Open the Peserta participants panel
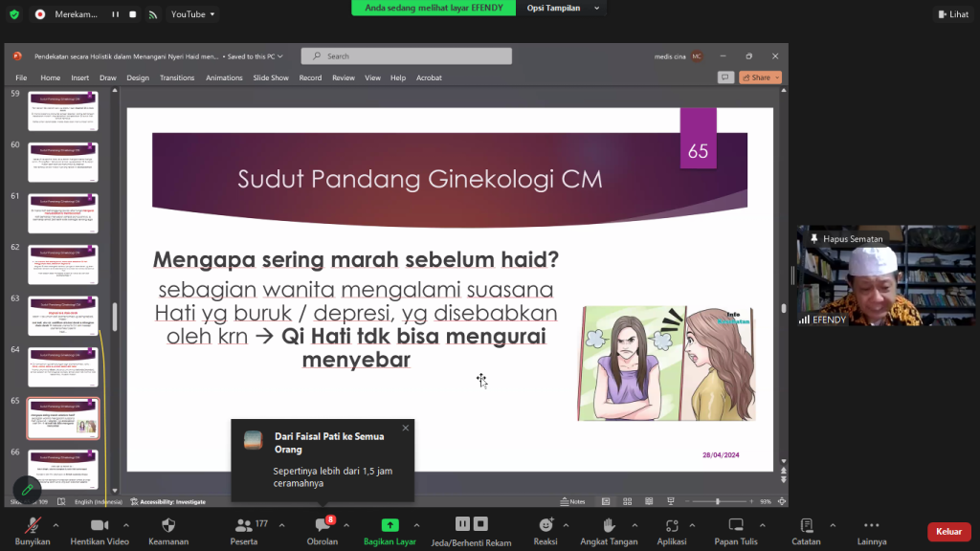Screen dimensions: 980x551 [244, 532]
